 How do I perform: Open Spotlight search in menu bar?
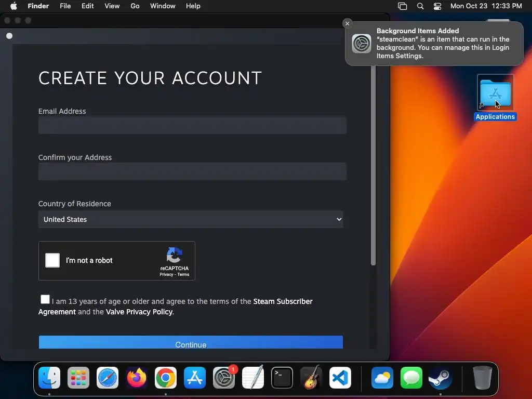[420, 6]
